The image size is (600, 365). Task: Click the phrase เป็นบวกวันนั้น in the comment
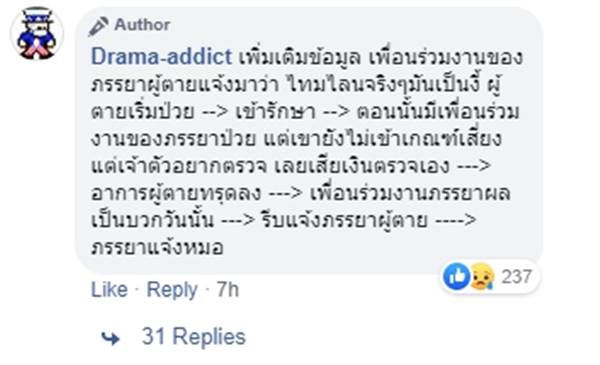coord(152,220)
